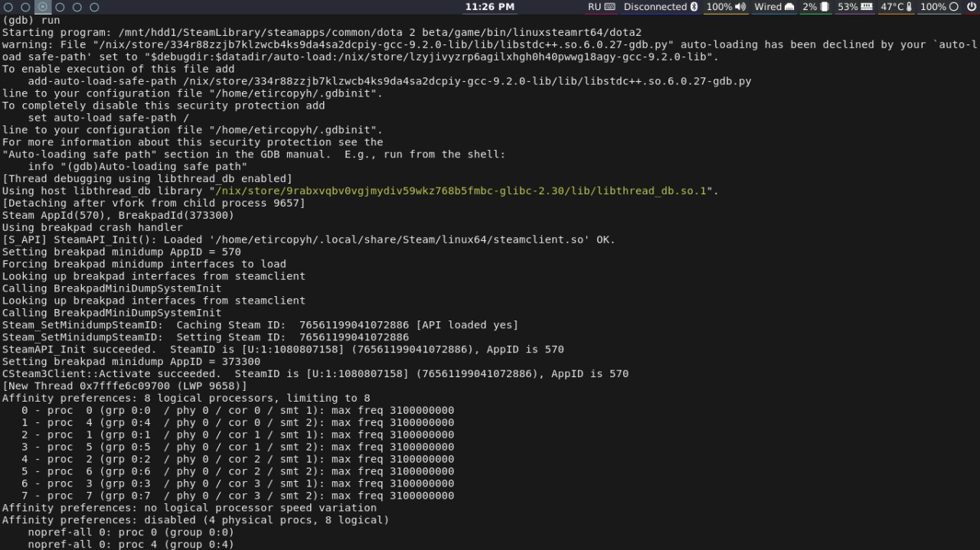Click the "CSteam3Client::Activate succeeded" line
Viewport: 980px width, 550px height.
(315, 374)
